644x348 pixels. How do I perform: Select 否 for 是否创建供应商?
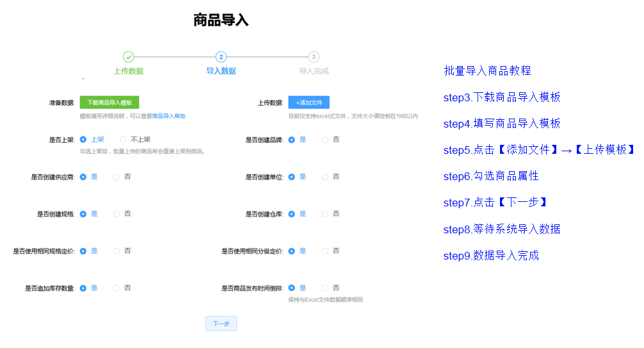tap(117, 177)
